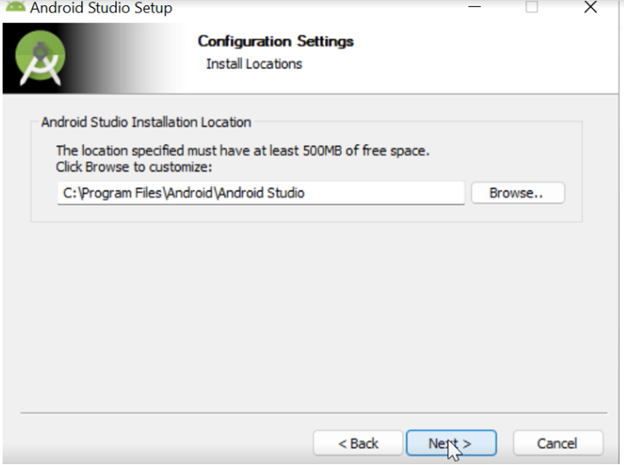Cancel the Android Studio installation
This screenshot has height=465, width=624.
557,443
